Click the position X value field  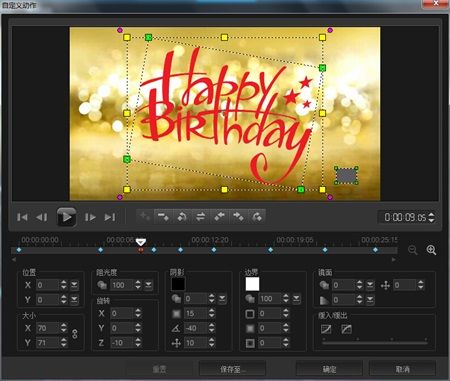tap(47, 285)
